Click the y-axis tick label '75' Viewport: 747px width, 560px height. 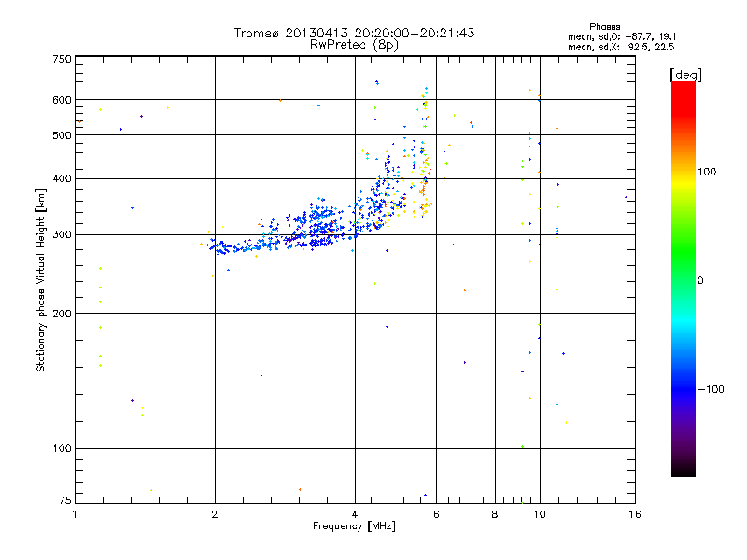[x=65, y=500]
